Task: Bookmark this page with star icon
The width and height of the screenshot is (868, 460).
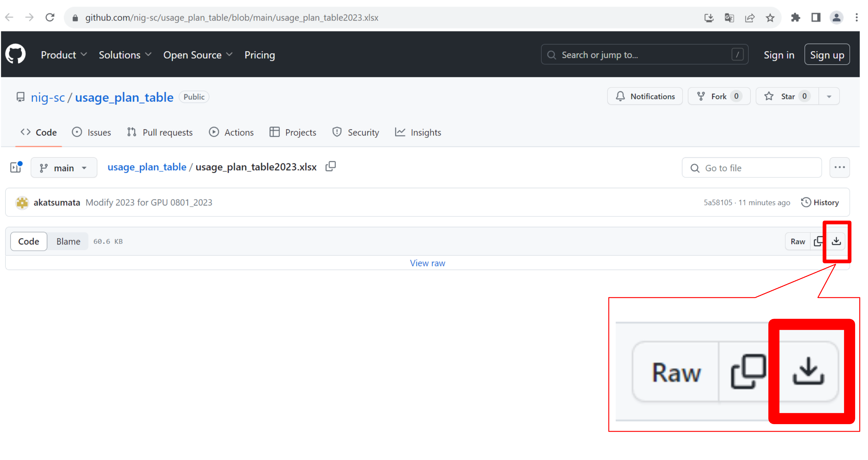Action: pyautogui.click(x=770, y=18)
